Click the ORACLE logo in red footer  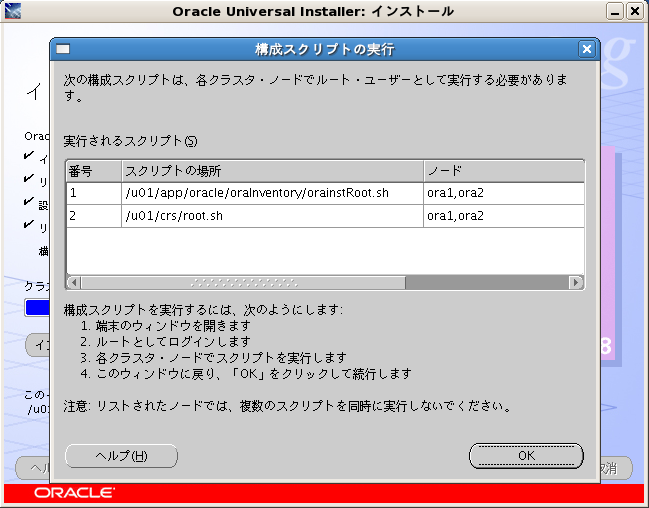[x=75, y=493]
